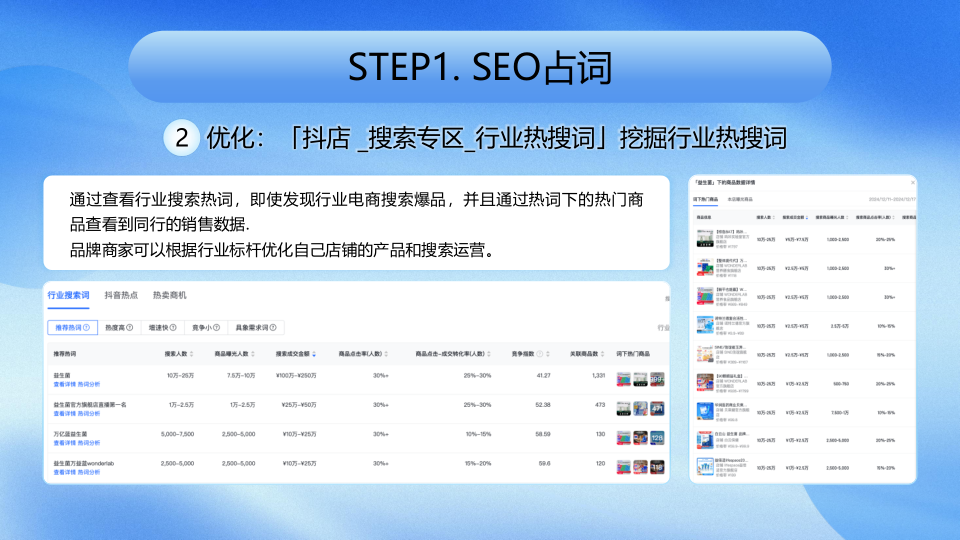
Task: Click the 471 thumbnail in second row
Action: 657,409
